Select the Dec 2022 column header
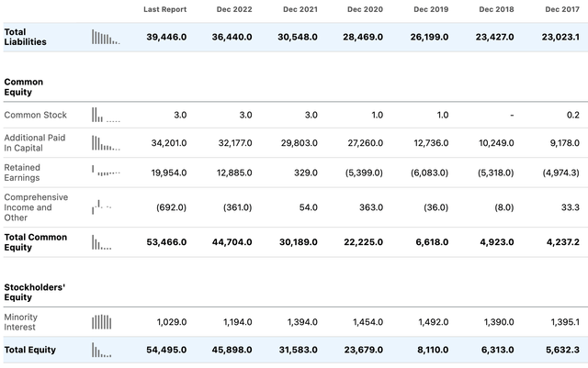This screenshot has width=588, height=368. pos(234,9)
